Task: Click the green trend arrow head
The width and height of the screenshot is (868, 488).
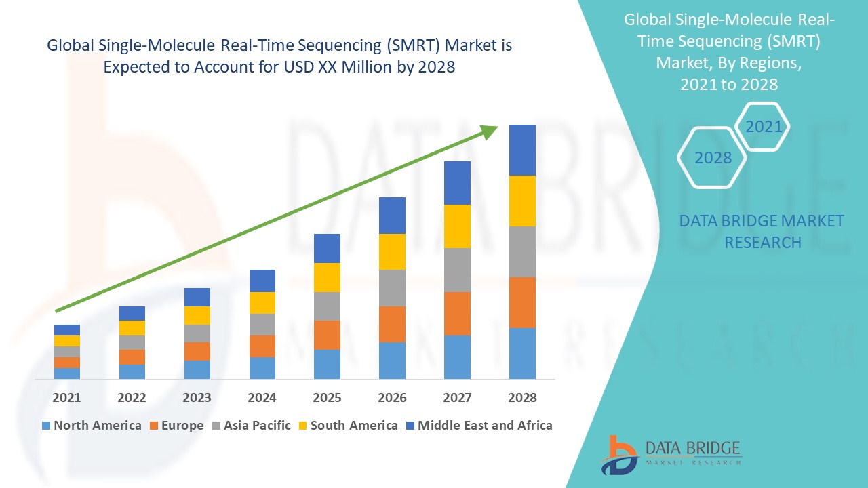Action: pyautogui.click(x=490, y=131)
